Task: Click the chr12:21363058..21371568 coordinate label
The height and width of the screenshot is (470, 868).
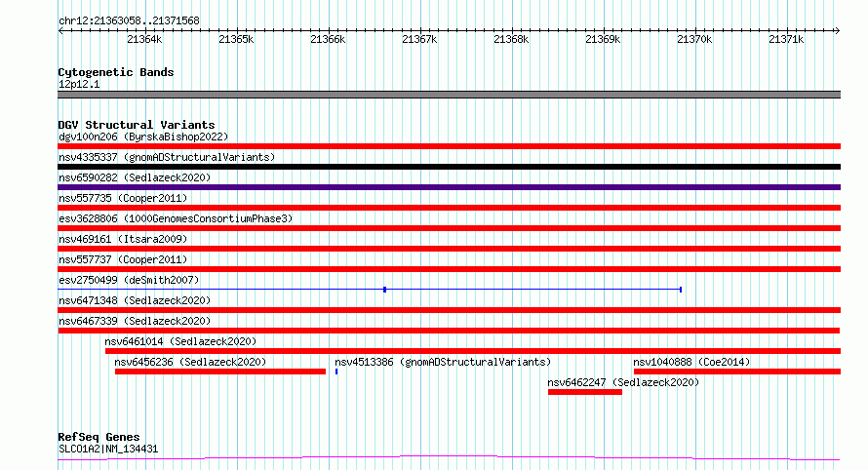Action: coord(129,21)
